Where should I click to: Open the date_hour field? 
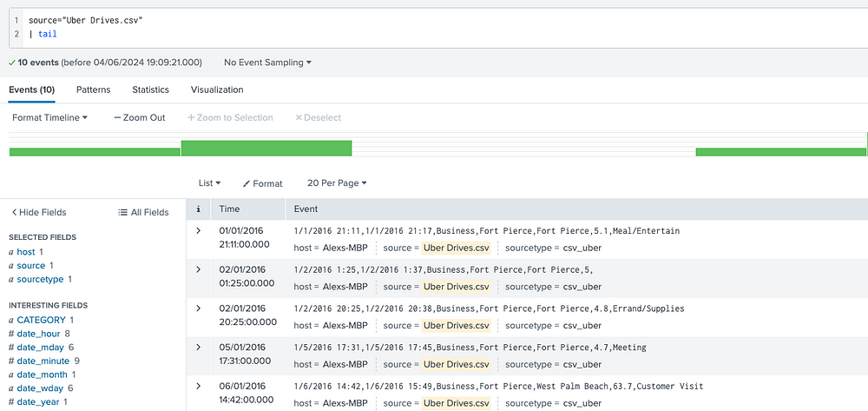pos(40,334)
